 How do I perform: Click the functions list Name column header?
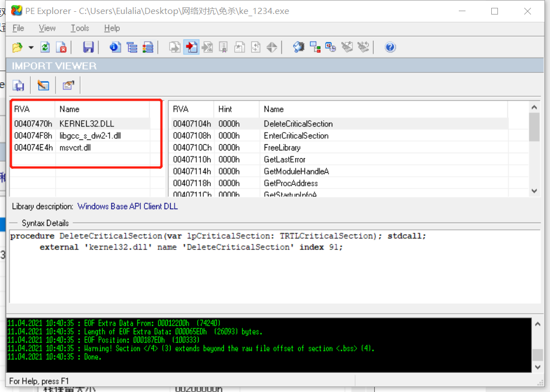click(x=383, y=109)
